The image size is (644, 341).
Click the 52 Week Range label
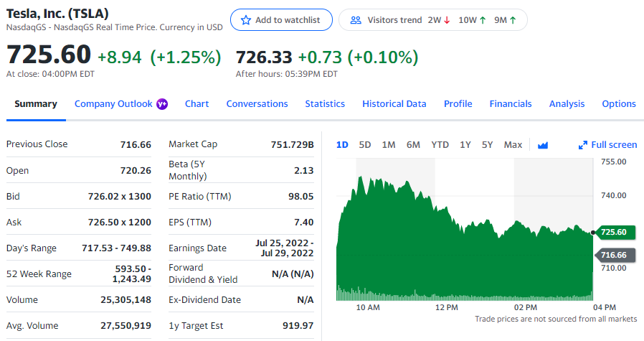(39, 274)
